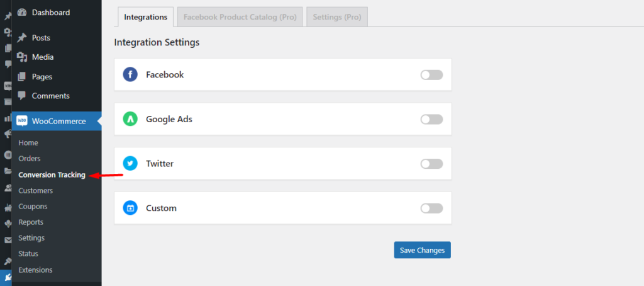The height and width of the screenshot is (286, 644).
Task: Open Conversion Tracking in WooCommerce submenu
Action: coord(52,175)
